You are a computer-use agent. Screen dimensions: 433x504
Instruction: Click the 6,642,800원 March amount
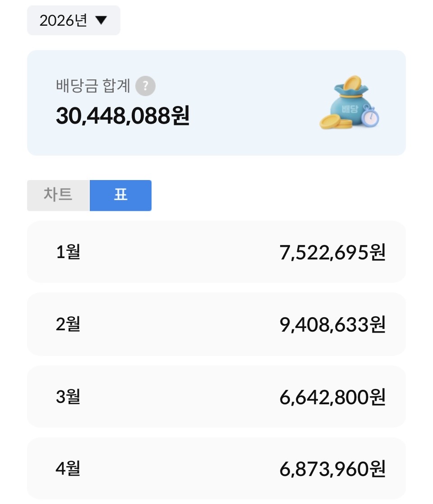click(332, 397)
